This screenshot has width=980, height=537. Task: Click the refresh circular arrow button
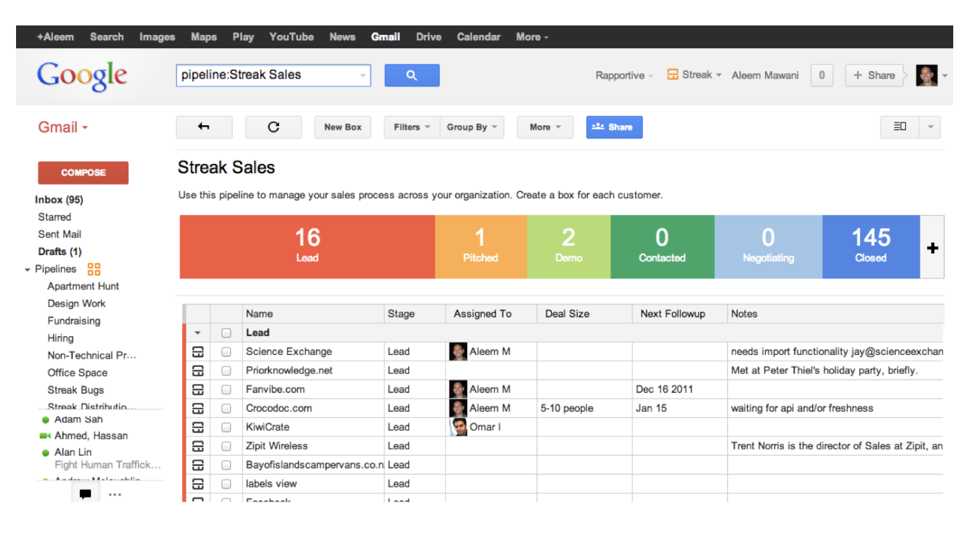point(273,127)
